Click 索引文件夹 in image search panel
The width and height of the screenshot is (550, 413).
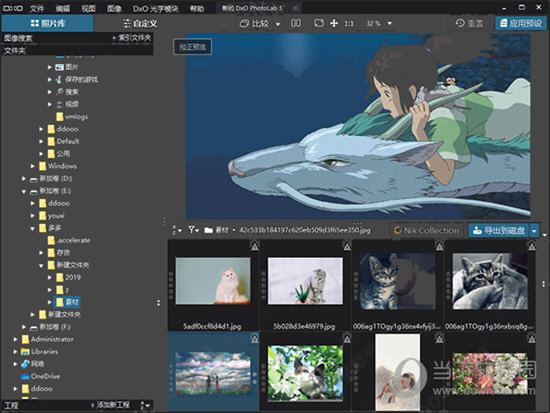click(132, 38)
